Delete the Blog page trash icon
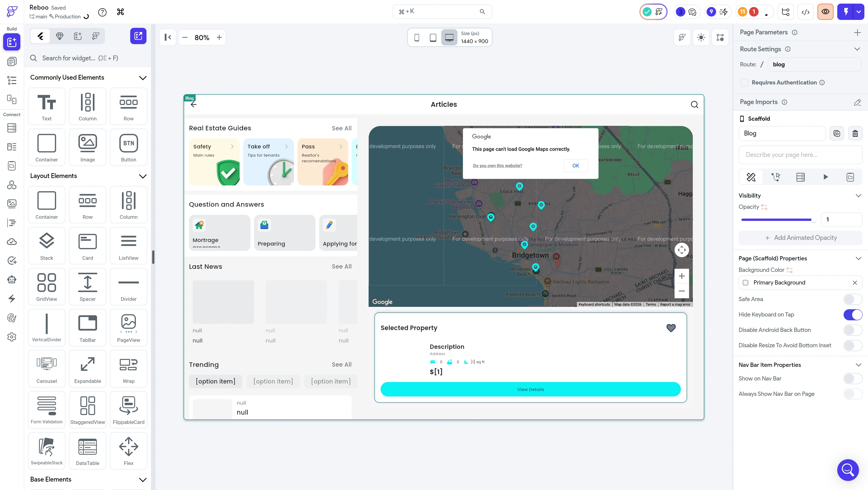 coord(855,134)
